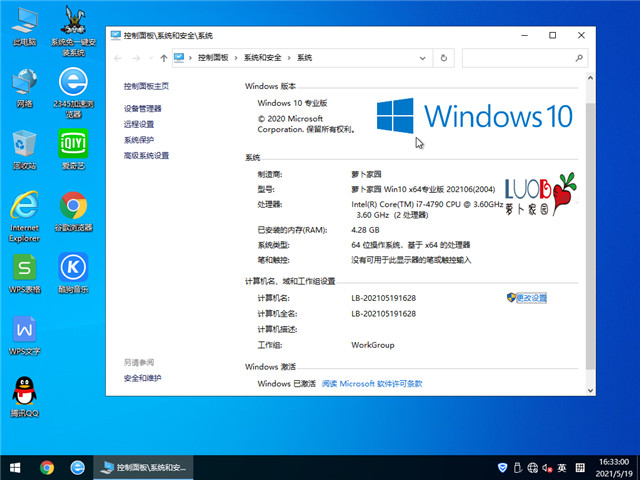
Task: Open 远程设置 link
Action: tap(139, 124)
